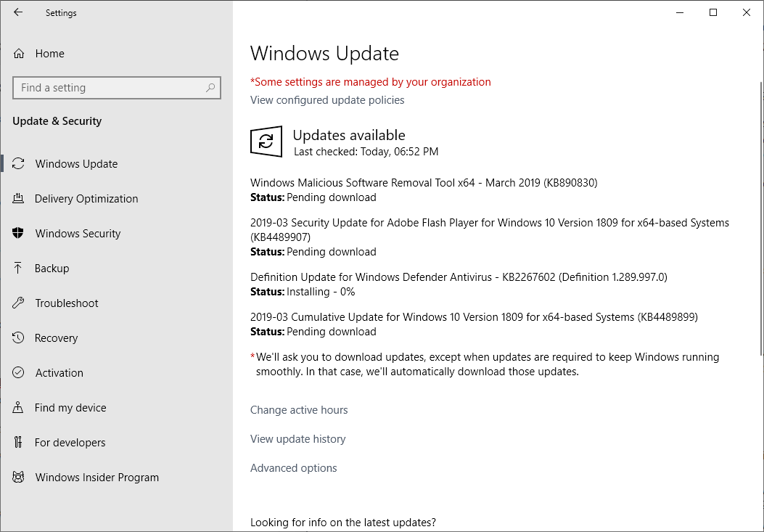
Task: Click Windows Defender Antivirus Definition Update entry
Action: [x=459, y=277]
